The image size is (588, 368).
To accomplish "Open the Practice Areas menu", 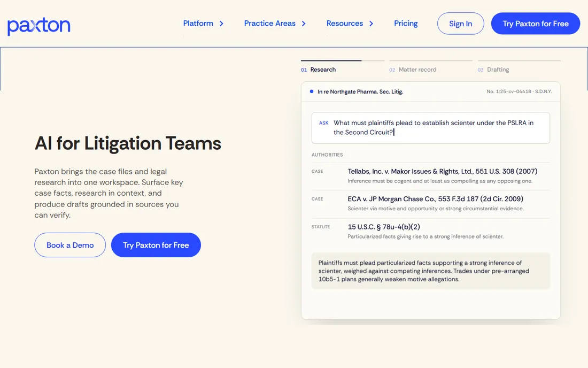I will tap(269, 23).
